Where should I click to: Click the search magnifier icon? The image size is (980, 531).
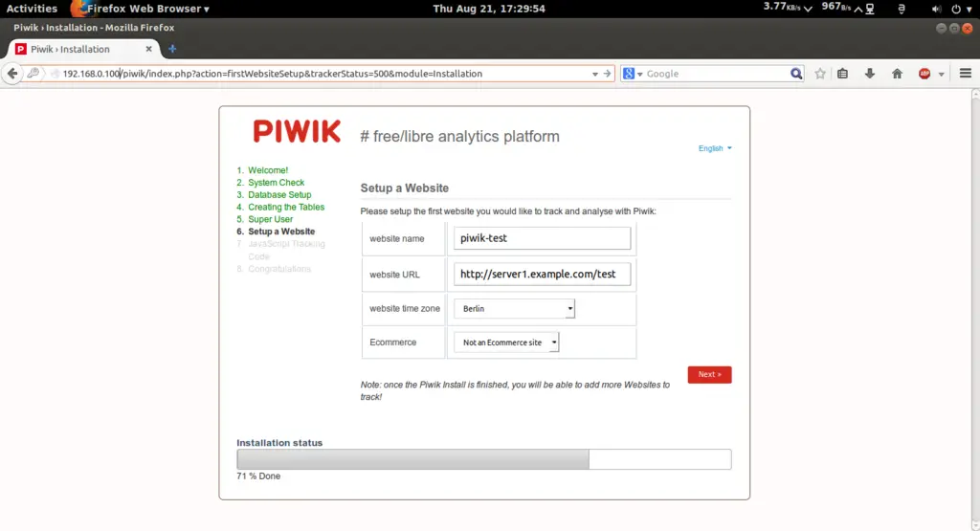tap(795, 74)
